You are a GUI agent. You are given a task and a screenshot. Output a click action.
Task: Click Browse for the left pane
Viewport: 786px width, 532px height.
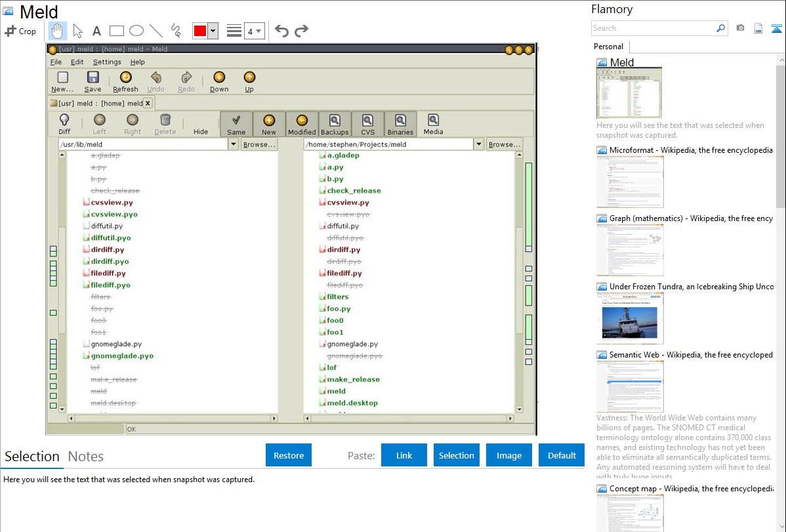(x=259, y=144)
